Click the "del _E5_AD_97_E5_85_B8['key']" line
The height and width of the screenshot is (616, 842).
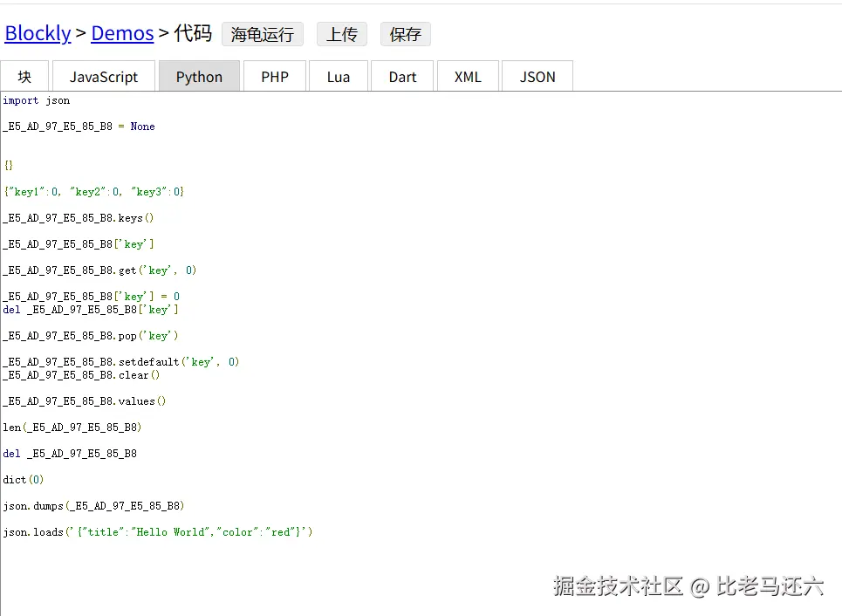coord(91,310)
